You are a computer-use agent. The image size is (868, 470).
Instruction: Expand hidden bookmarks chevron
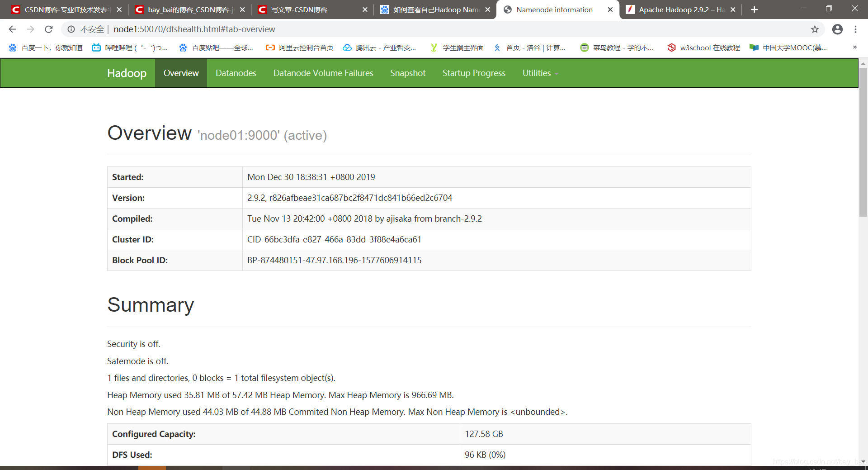854,47
